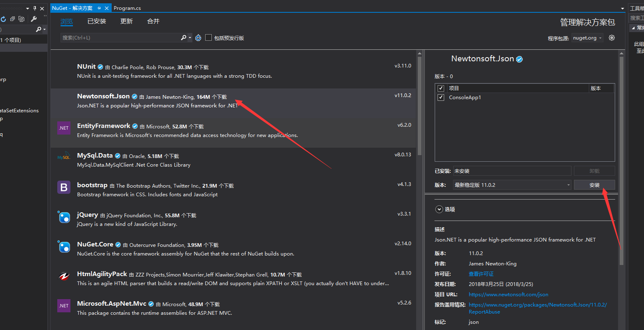
Task: Click the jQuery package icon
Action: coord(64,217)
